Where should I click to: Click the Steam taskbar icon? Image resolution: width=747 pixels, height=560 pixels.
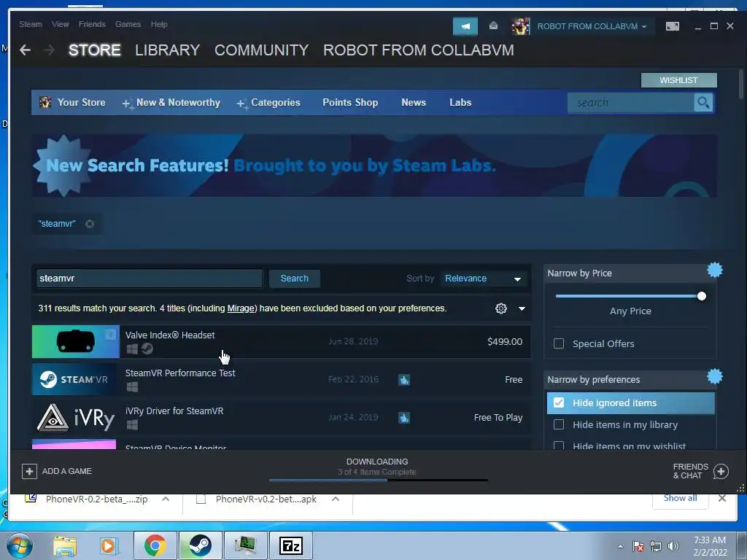coord(200,545)
